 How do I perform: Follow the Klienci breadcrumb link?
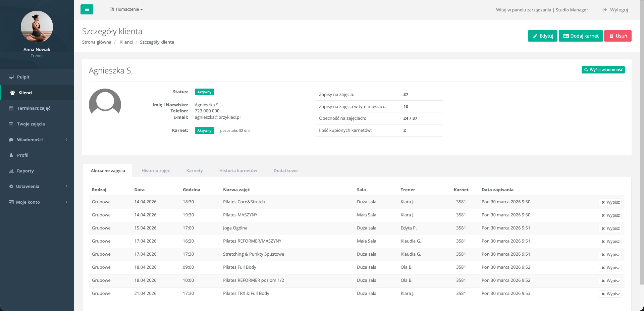126,42
